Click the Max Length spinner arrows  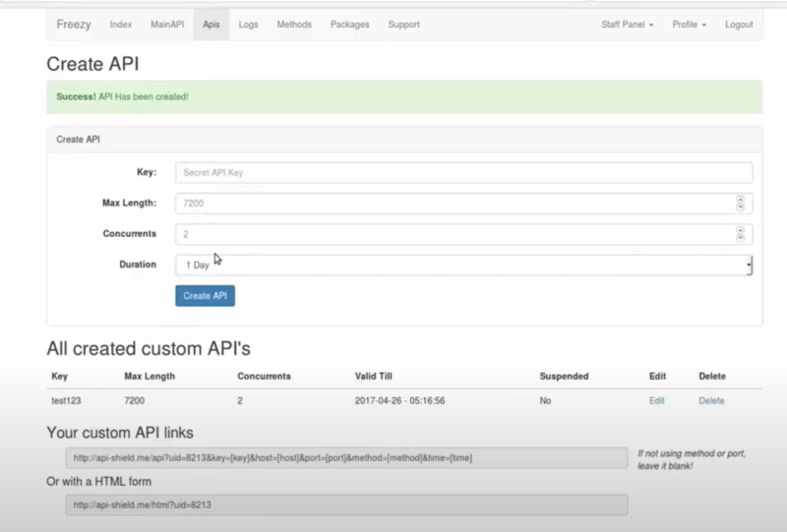pyautogui.click(x=740, y=204)
